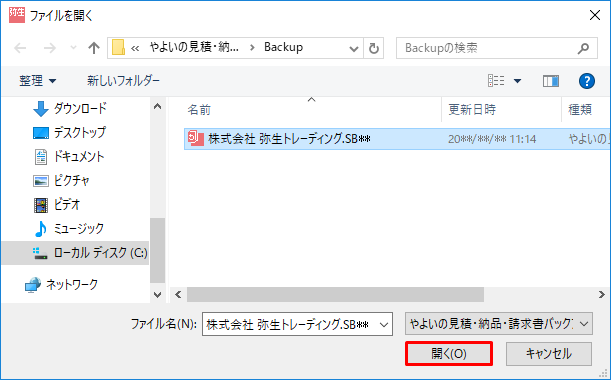Viewport: 611px width, 380px height.
Task: Go back with the left arrow button
Action: pyautogui.click(x=20, y=48)
